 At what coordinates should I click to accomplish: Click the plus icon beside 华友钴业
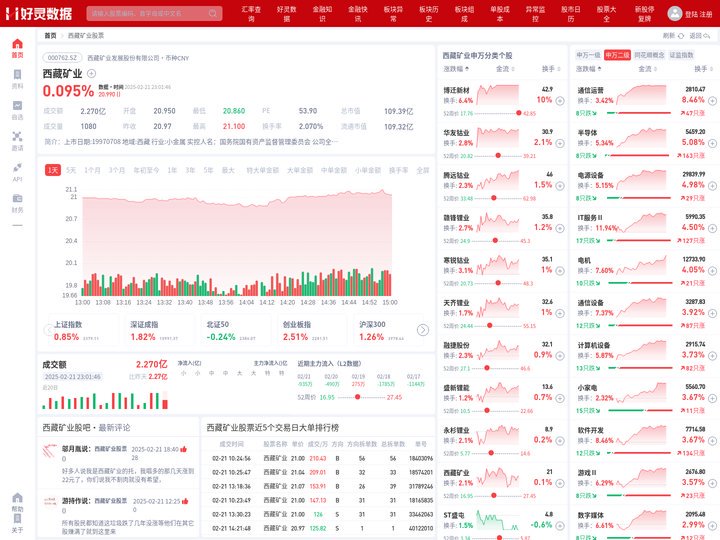click(560, 143)
